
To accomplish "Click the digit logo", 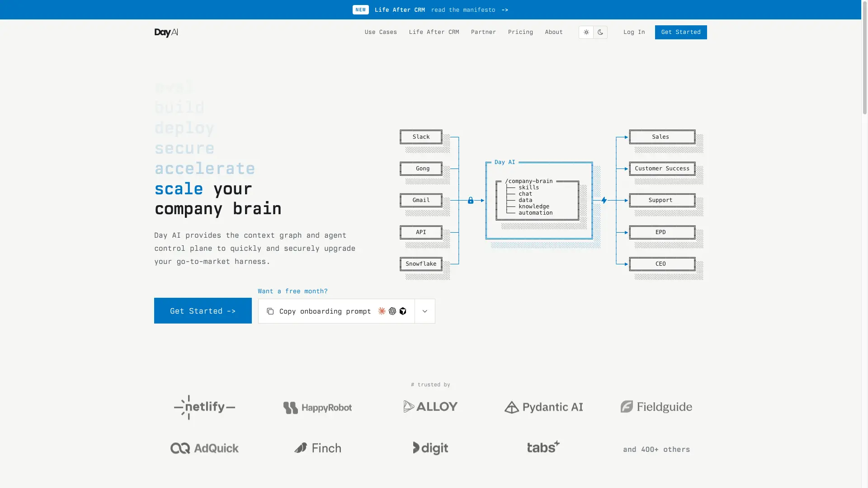I will click(430, 448).
